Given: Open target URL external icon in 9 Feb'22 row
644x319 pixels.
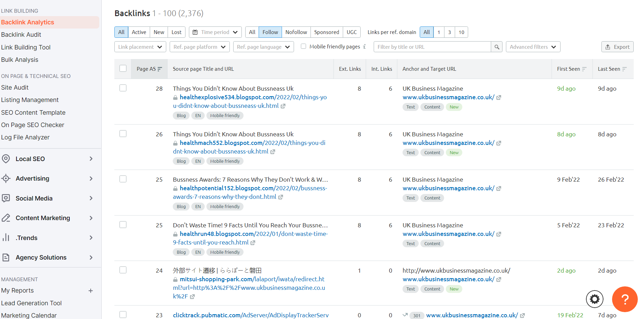Looking at the screenshot, I should pos(499,189).
